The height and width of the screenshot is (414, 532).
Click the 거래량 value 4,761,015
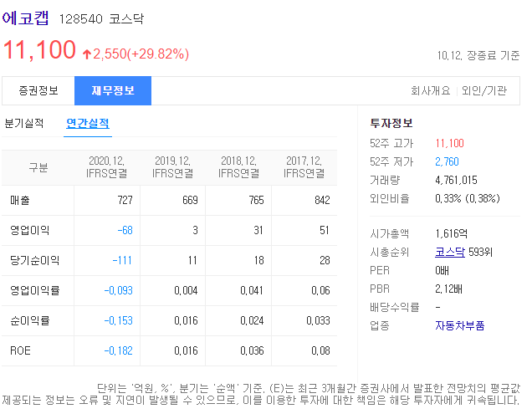tap(456, 180)
